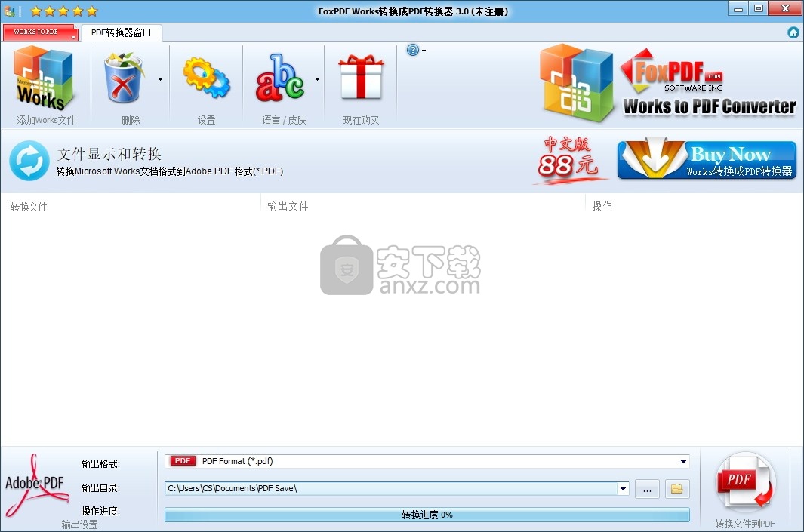Click inside the output directory path field
Image resolution: width=804 pixels, height=532 pixels.
(x=391, y=488)
